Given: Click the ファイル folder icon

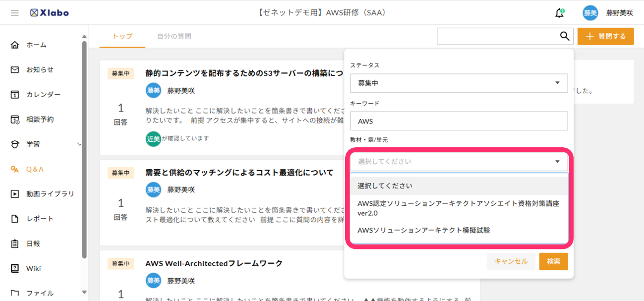Looking at the screenshot, I should (15, 293).
